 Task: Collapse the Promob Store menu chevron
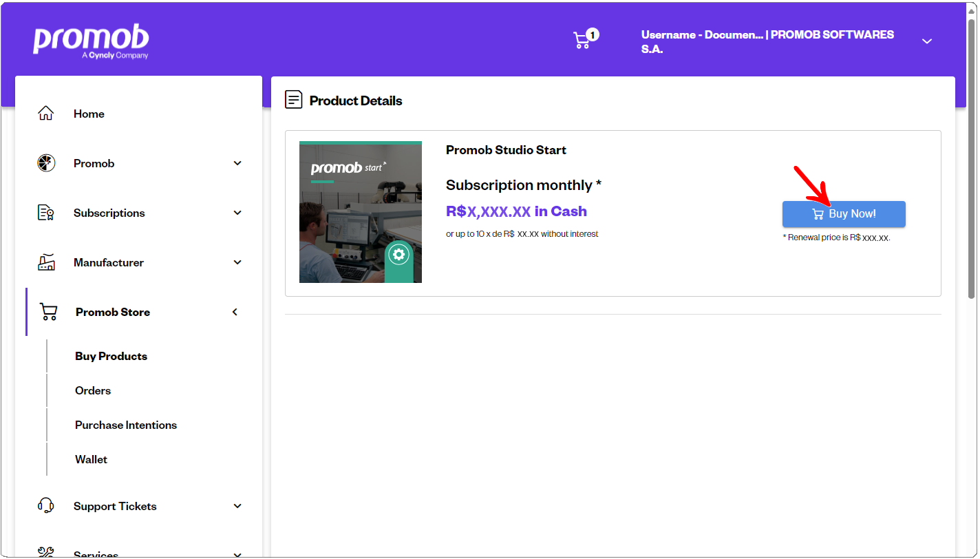[x=235, y=312]
